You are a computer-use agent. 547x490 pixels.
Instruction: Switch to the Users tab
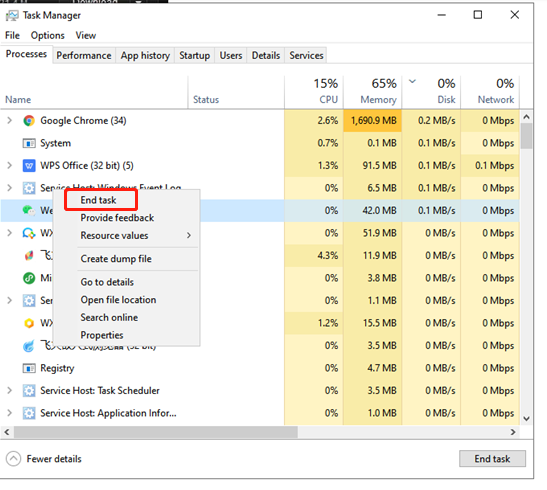(x=231, y=56)
